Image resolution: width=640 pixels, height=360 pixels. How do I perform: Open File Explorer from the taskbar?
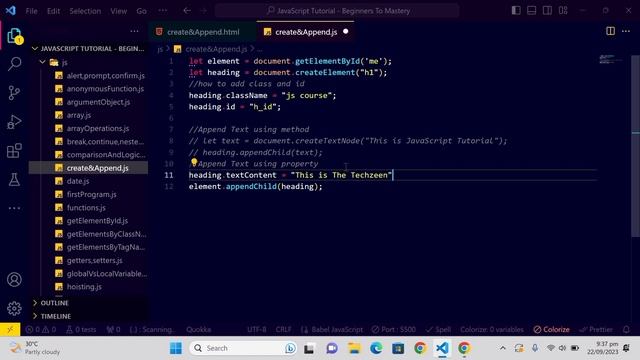354,348
